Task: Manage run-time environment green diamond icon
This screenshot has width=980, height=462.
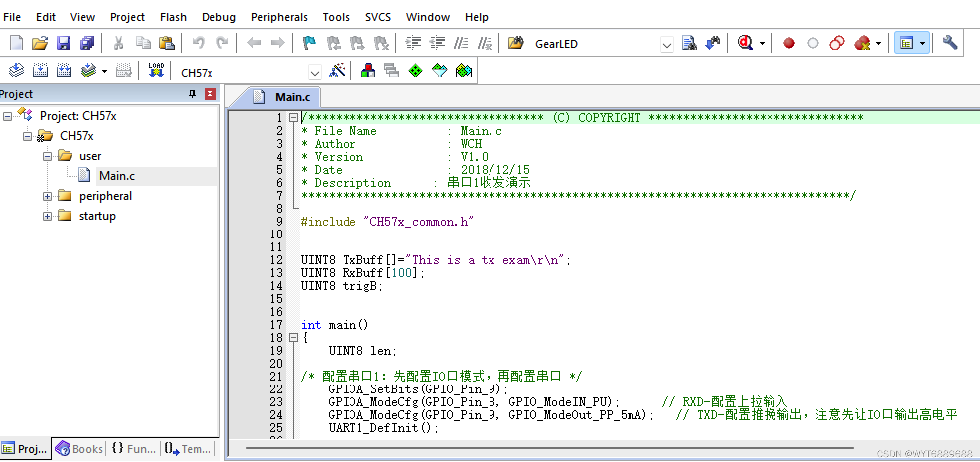Action: click(416, 71)
